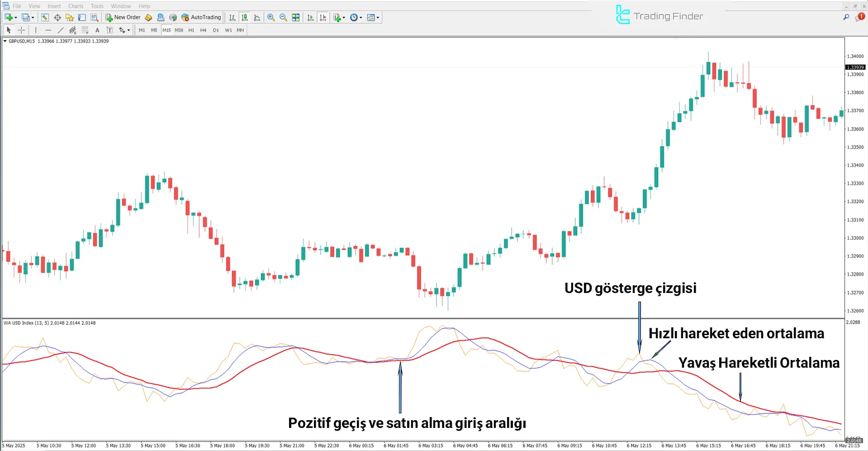Click the Arrows objects icon
The width and height of the screenshot is (868, 451).
click(122, 30)
